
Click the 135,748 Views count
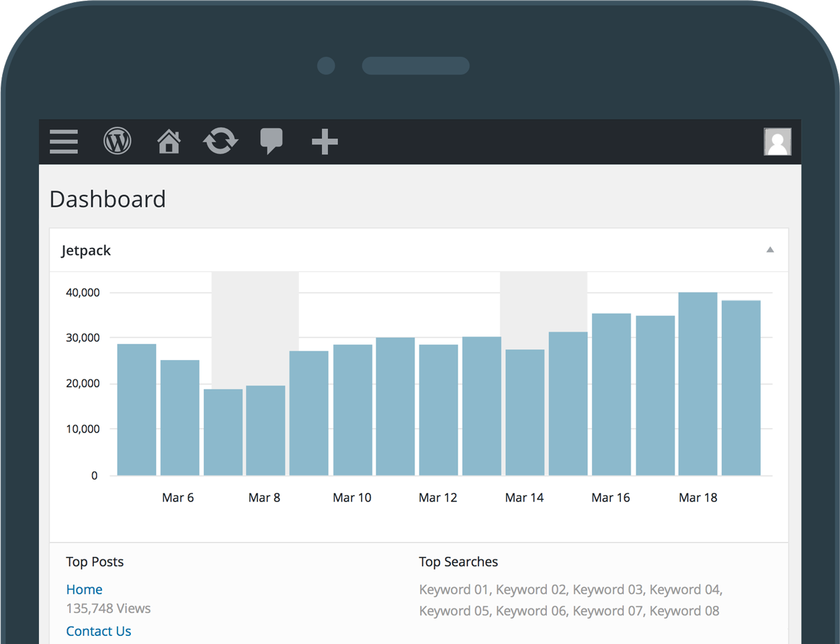108,608
